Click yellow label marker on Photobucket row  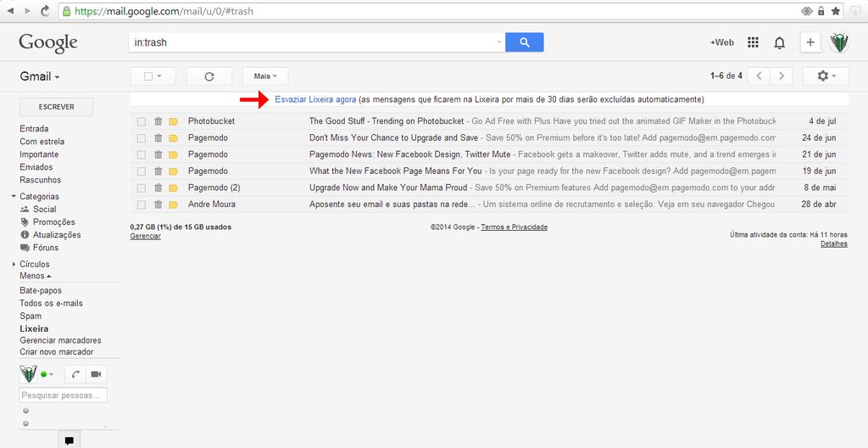[173, 121]
